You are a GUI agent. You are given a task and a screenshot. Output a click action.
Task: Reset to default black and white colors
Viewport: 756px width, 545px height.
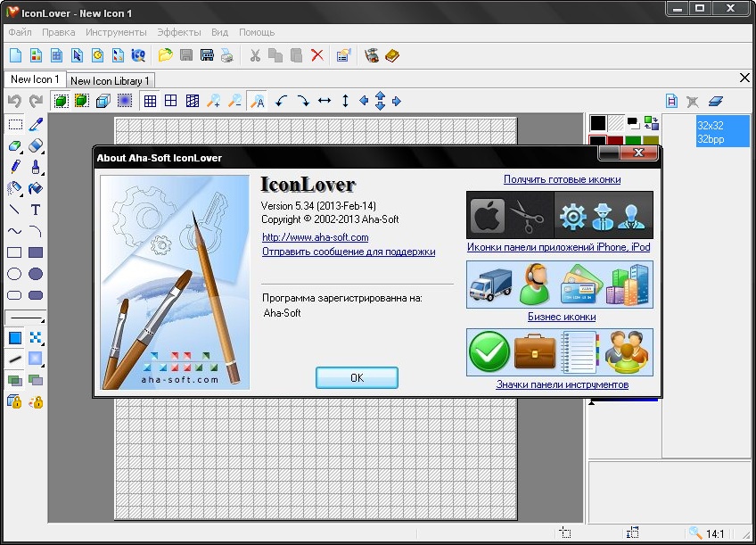pos(633,121)
